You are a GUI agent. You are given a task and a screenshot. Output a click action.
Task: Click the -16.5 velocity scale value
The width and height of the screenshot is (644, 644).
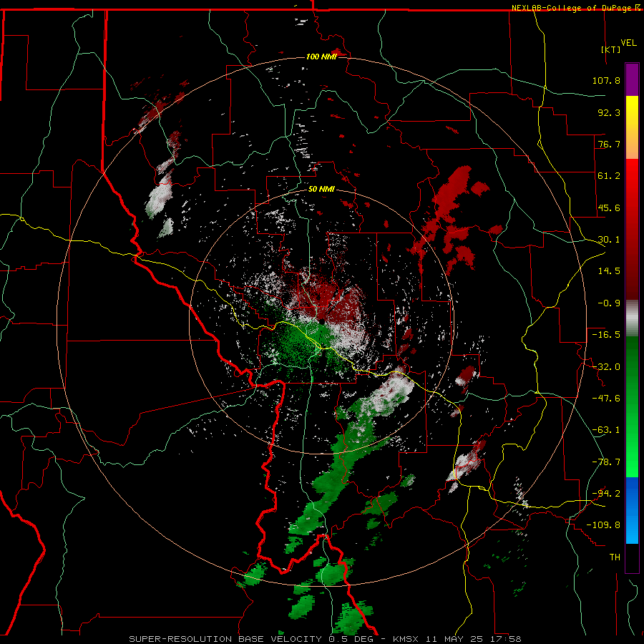pyautogui.click(x=606, y=335)
